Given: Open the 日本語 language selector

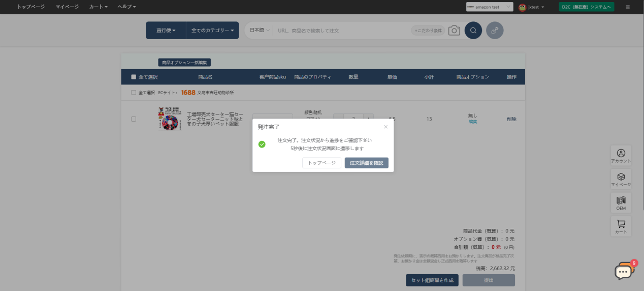Looking at the screenshot, I should pos(260,31).
